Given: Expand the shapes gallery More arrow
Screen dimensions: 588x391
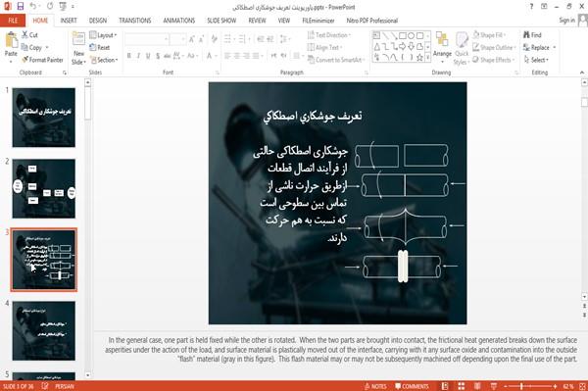Looking at the screenshot, I should click(x=427, y=58).
